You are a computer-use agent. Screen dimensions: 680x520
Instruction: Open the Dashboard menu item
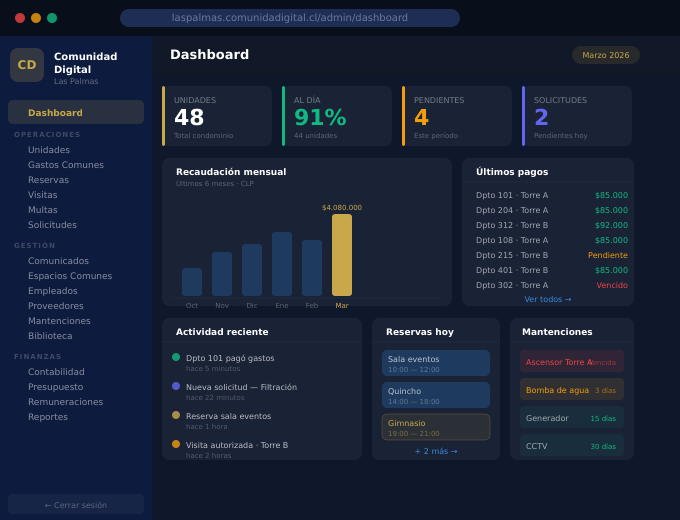[x=76, y=112]
